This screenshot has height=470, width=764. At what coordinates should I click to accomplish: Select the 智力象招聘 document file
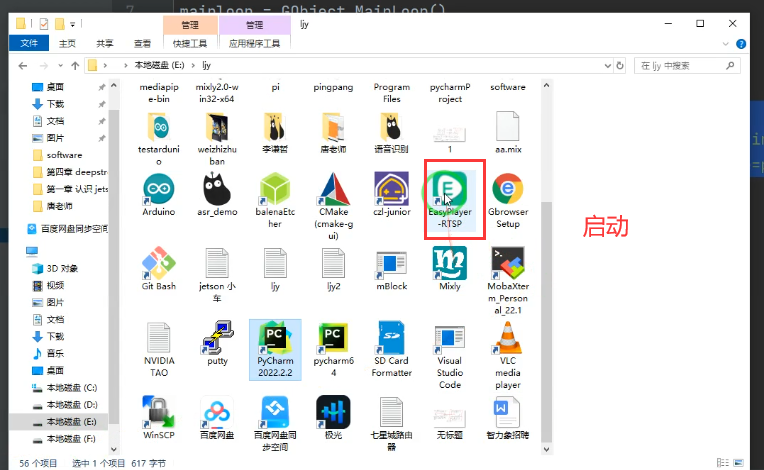pyautogui.click(x=508, y=412)
